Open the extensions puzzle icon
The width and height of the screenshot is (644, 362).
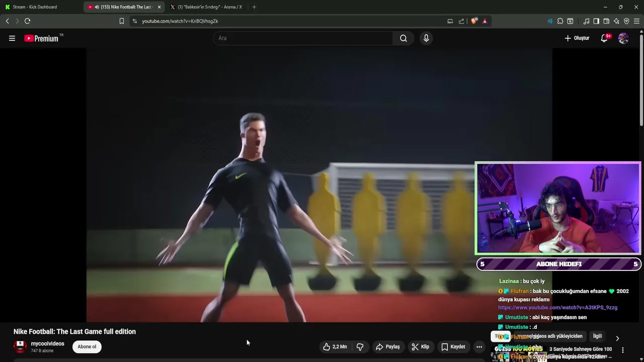point(560,21)
